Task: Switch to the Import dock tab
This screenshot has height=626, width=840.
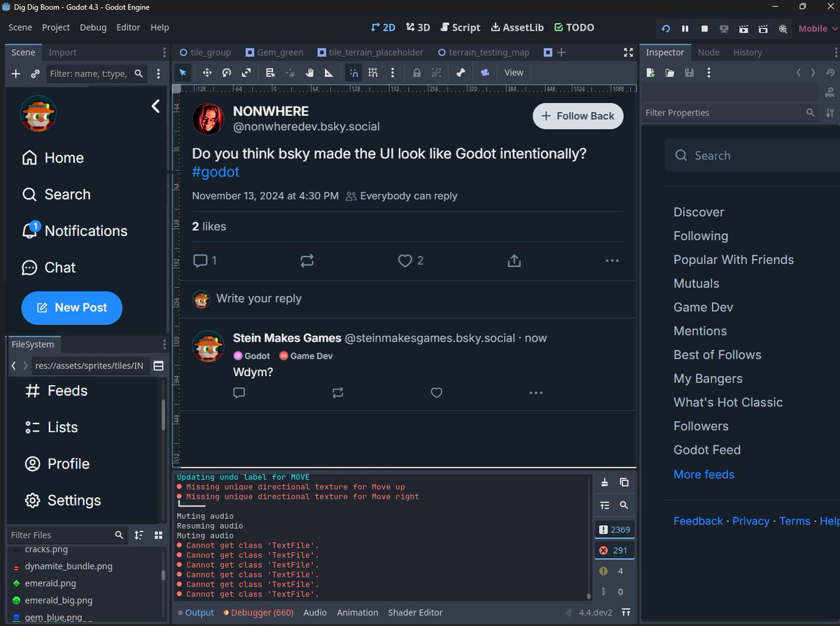Action: click(x=62, y=53)
